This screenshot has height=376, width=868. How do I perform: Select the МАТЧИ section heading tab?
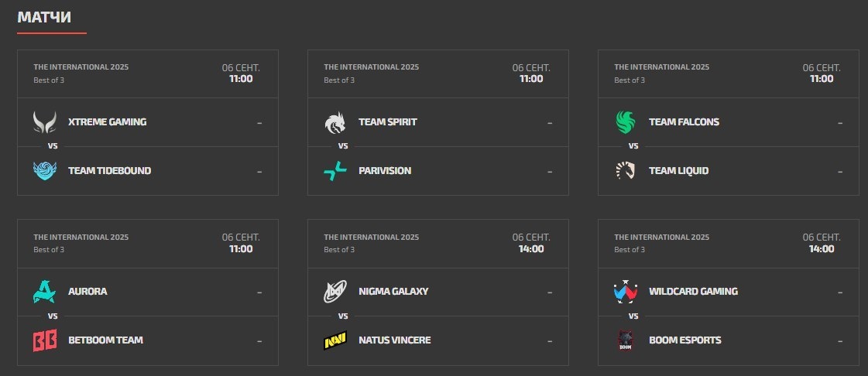44,17
